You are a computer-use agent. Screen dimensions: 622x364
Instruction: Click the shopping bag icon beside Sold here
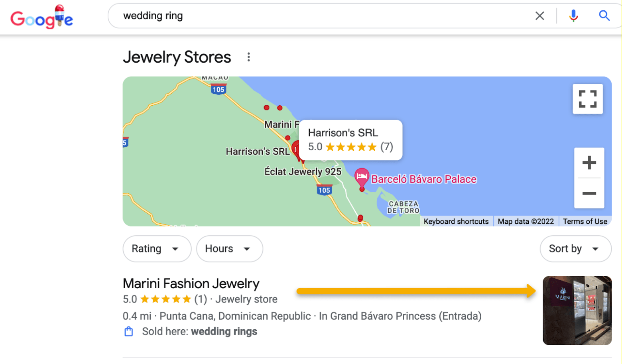[x=129, y=332]
